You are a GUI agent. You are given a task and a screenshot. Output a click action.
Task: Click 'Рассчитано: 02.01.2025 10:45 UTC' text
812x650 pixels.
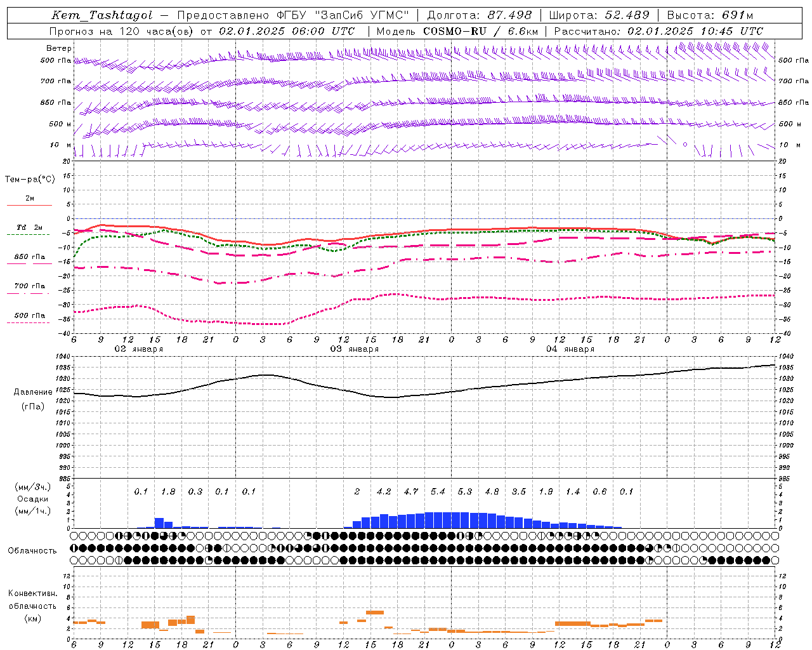coord(658,31)
